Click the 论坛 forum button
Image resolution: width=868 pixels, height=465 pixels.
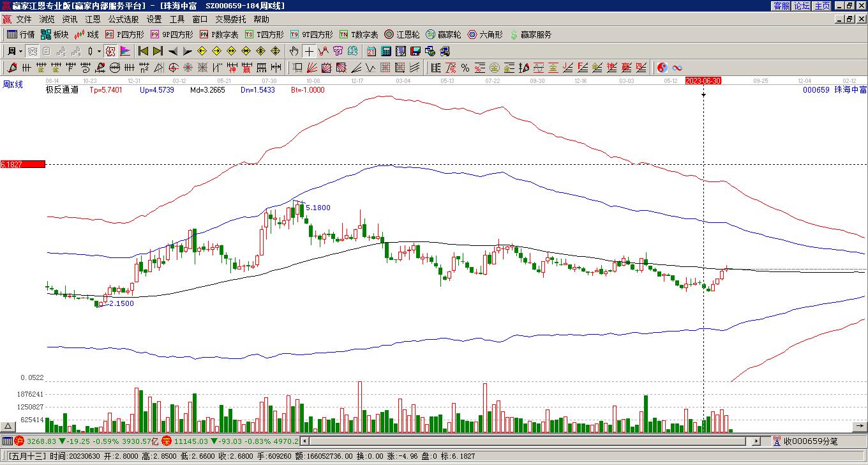click(x=802, y=6)
